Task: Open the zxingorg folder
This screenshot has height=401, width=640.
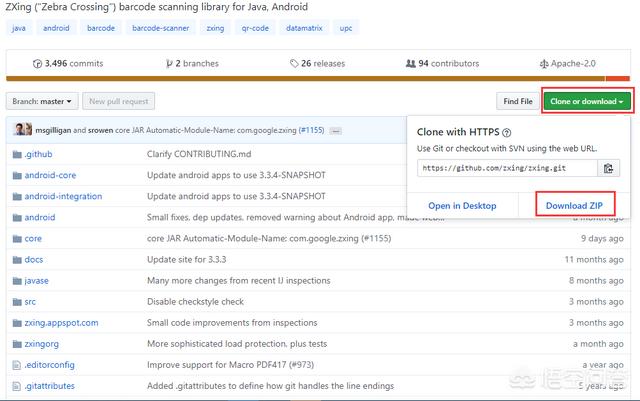Action: click(x=42, y=344)
